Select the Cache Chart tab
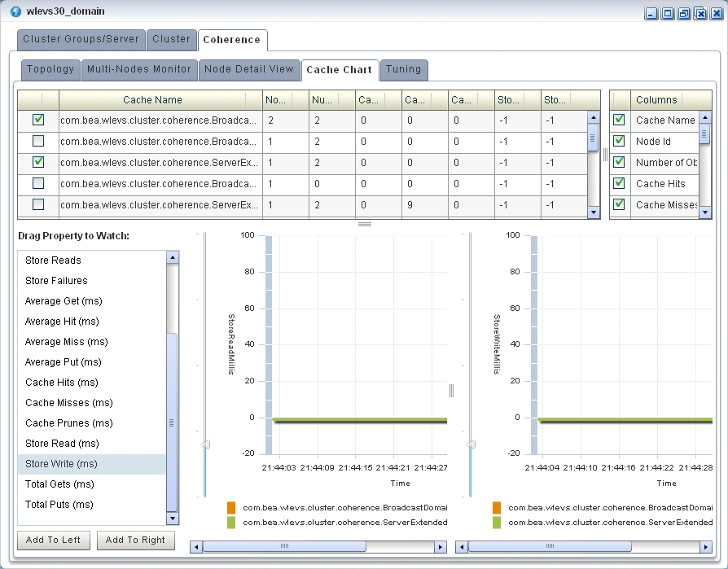This screenshot has width=728, height=569. coord(340,70)
